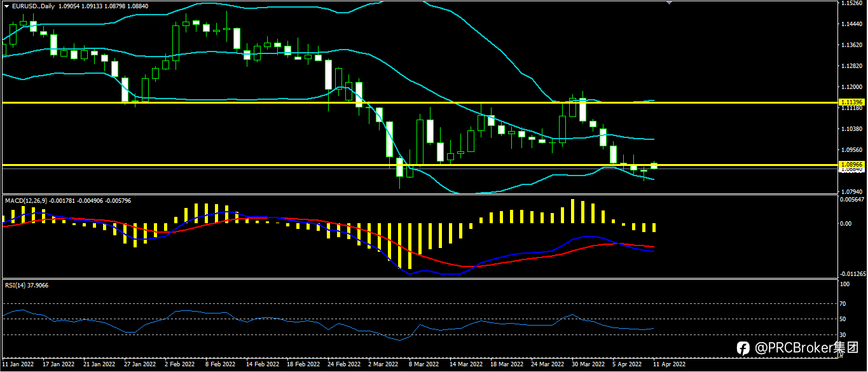Select the lower yellow horizontal line at 1.08966
Screen dimensions: 868x372
pyautogui.click(x=419, y=165)
